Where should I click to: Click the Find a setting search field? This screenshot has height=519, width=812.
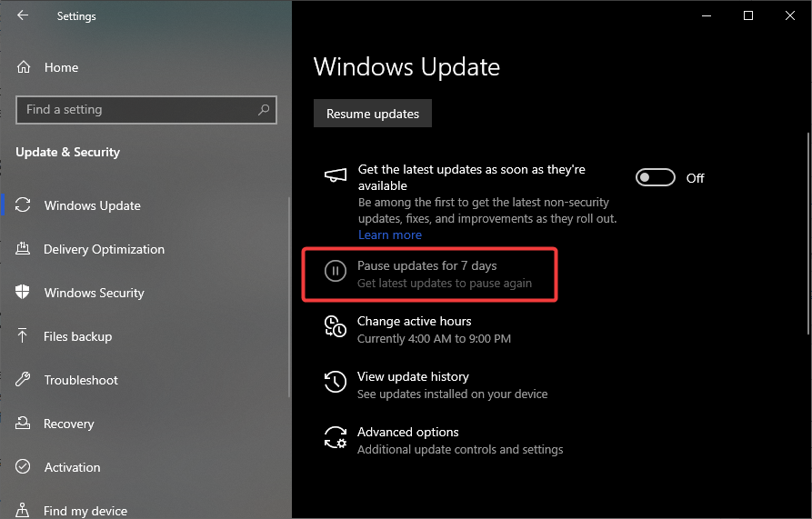[146, 110]
